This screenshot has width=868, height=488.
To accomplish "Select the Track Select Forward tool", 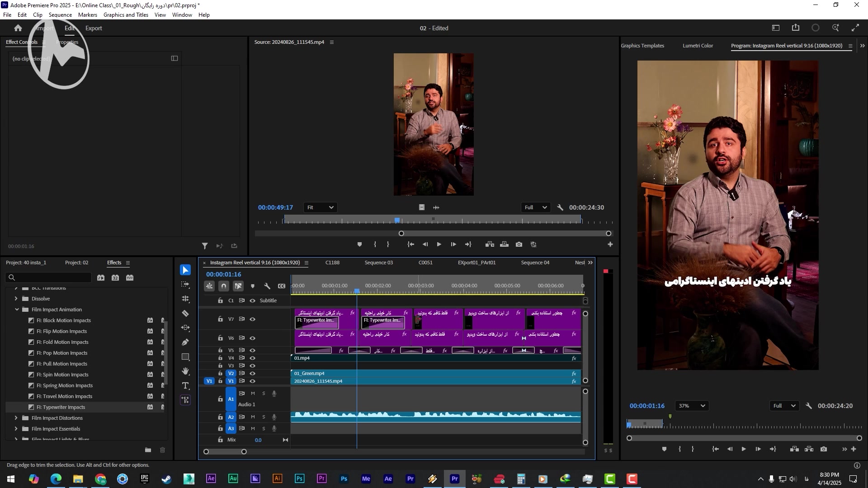I will (x=185, y=285).
